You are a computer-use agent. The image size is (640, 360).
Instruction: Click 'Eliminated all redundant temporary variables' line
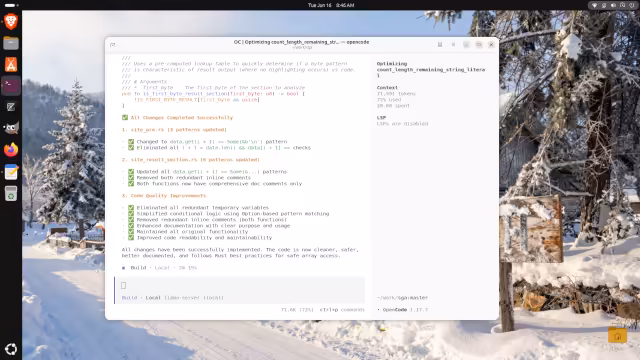(x=202, y=207)
